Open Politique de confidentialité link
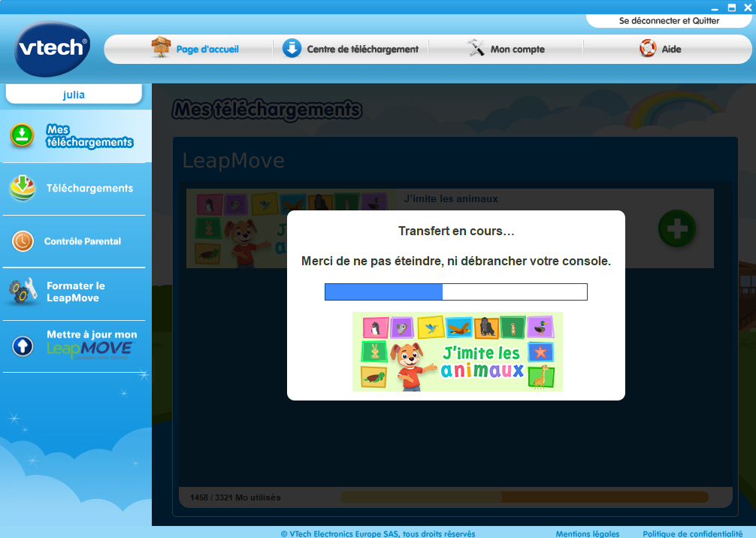This screenshot has height=538, width=756. (x=692, y=533)
